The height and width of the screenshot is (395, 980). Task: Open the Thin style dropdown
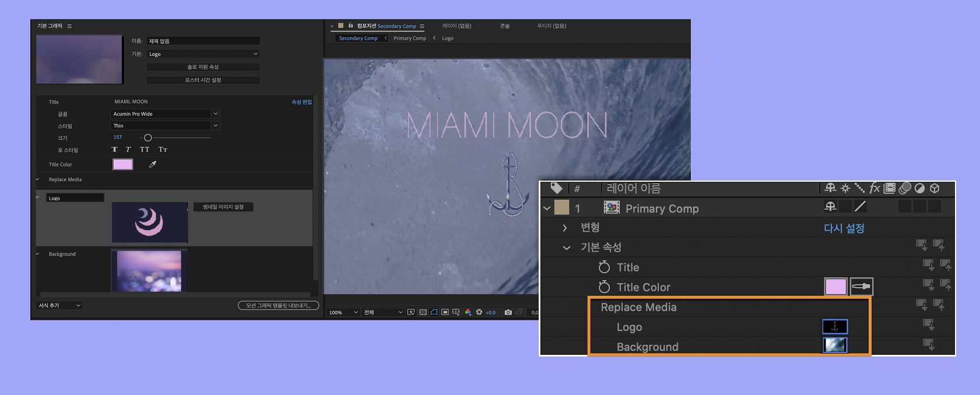pos(165,125)
